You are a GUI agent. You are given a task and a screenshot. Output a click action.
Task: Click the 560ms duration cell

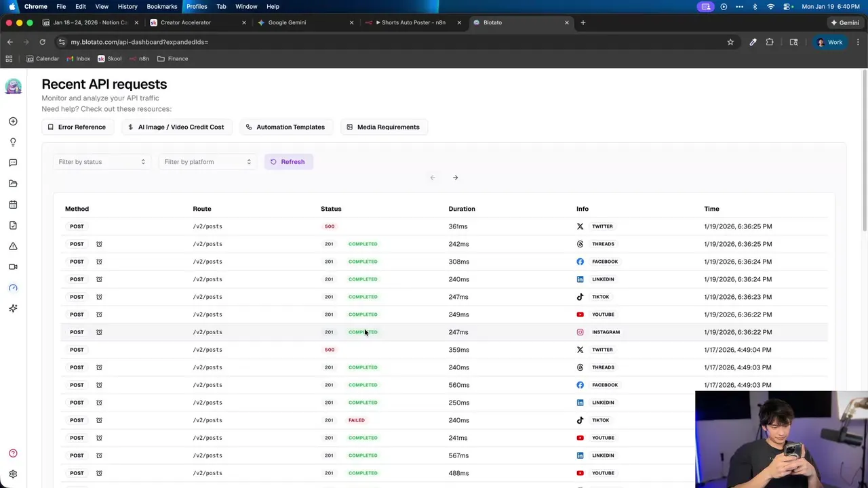(x=459, y=385)
